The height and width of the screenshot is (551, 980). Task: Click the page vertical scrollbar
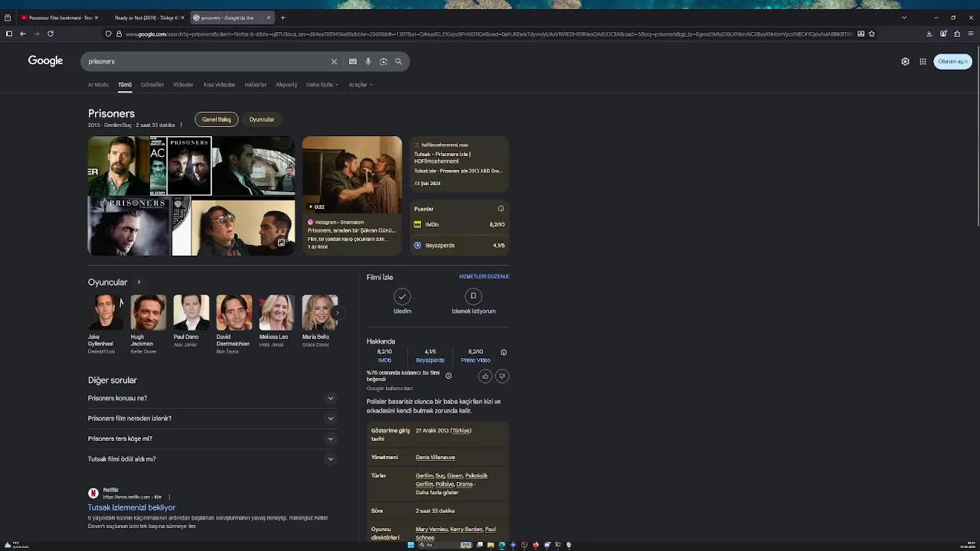(x=977, y=135)
